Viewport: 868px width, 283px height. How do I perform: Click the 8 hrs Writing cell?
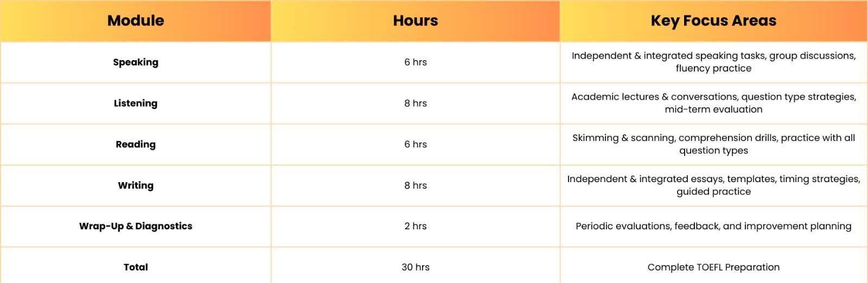(416, 185)
